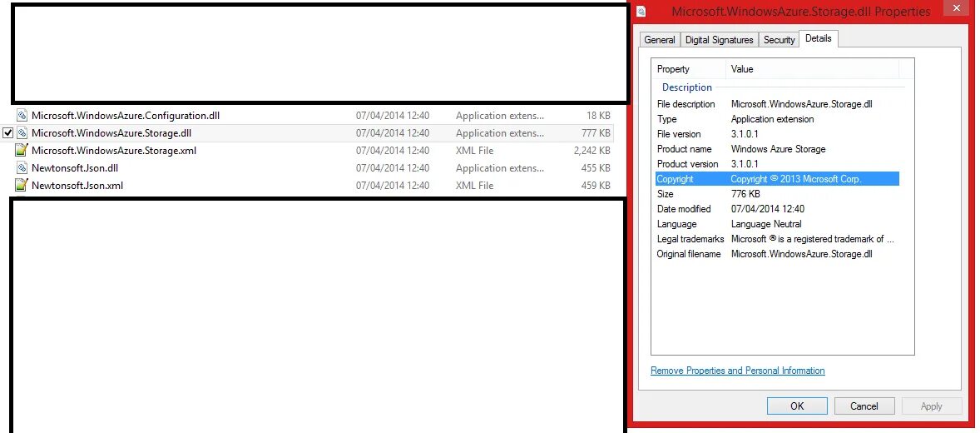Screen dimensions: 980x433
Task: Click the Microsoft.WindowsAzure.Storage.xml file icon
Action: tap(22, 151)
